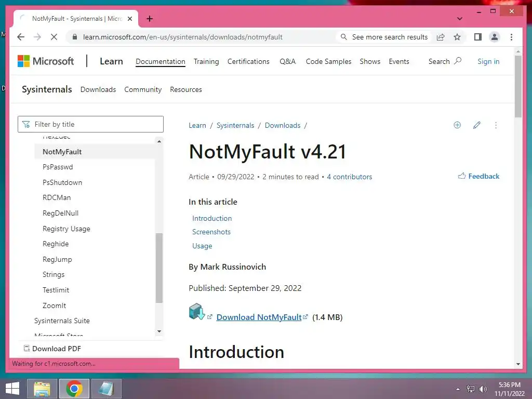Go back with the browser back arrow

[21, 37]
